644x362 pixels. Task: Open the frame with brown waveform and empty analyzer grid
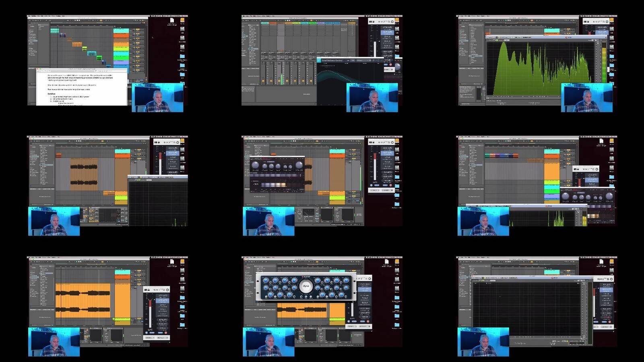click(x=107, y=186)
